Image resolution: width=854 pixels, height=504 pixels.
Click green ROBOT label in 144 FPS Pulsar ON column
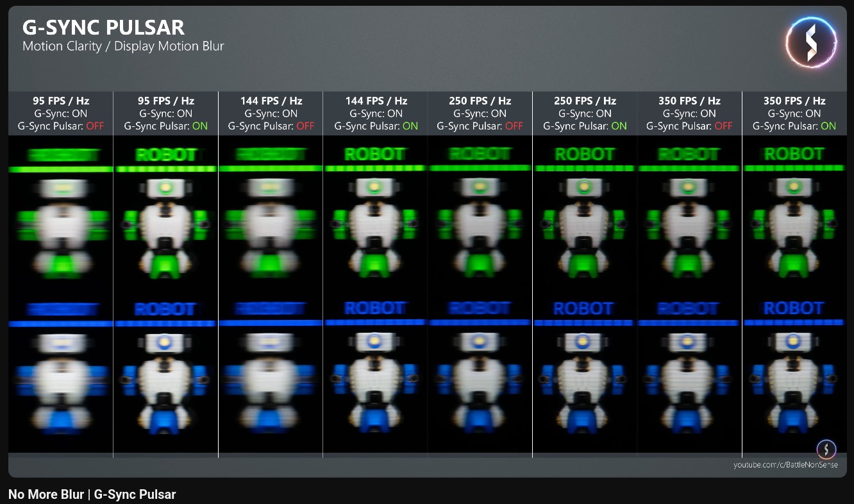(x=375, y=154)
